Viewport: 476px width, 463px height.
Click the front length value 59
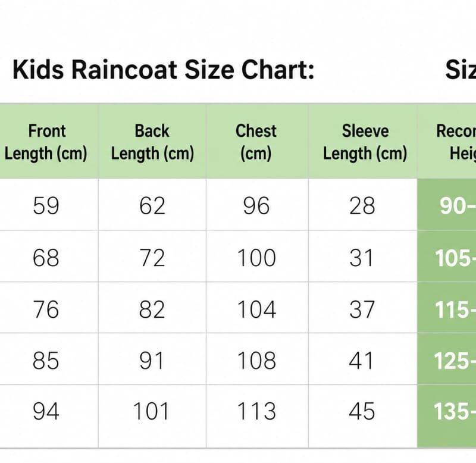pyautogui.click(x=46, y=206)
